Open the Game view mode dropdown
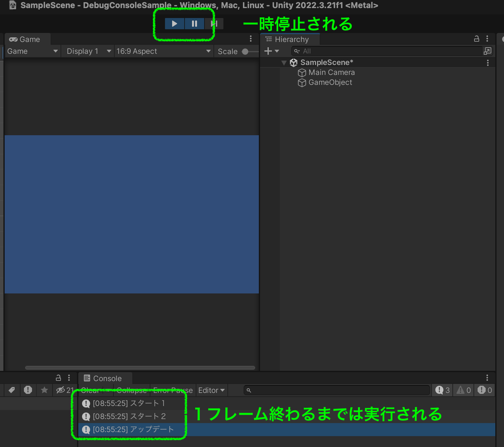The image size is (504, 447). (32, 51)
